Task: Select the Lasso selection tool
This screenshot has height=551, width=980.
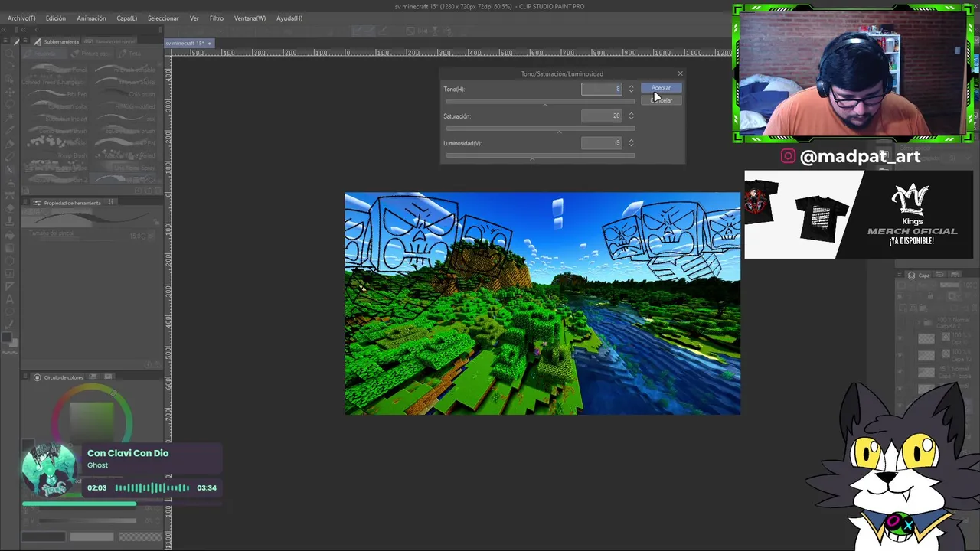Action: coord(9,105)
